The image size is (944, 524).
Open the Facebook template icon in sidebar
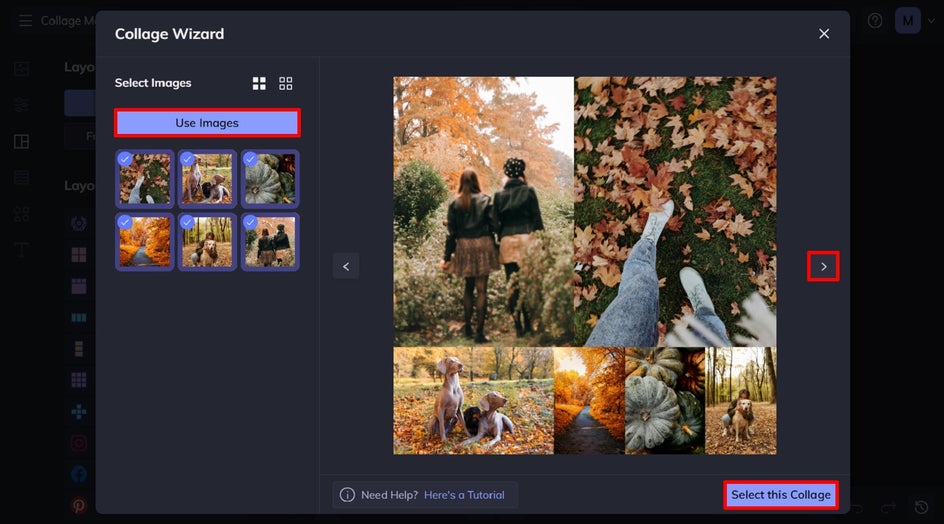tap(79, 474)
